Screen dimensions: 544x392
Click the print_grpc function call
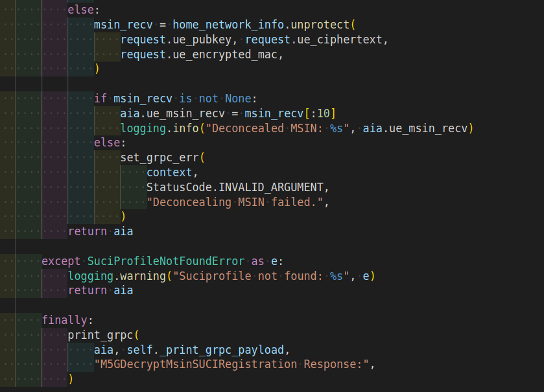click(x=101, y=335)
